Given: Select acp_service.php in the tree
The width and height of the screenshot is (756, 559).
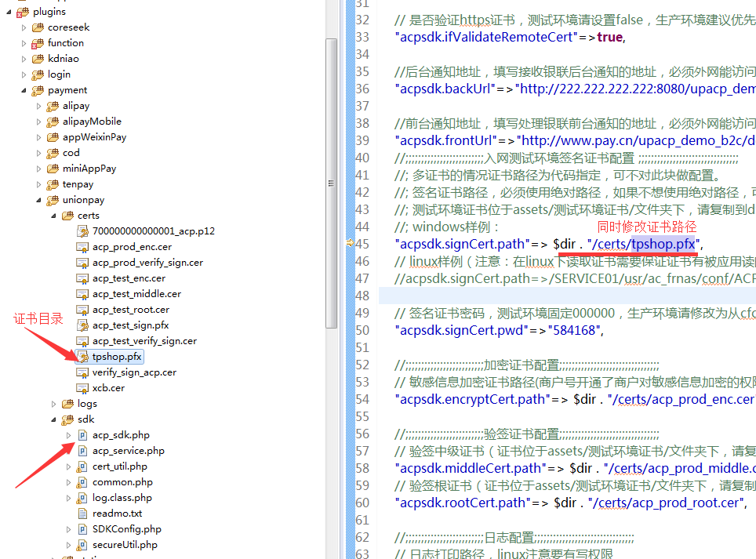Looking at the screenshot, I should [x=128, y=451].
